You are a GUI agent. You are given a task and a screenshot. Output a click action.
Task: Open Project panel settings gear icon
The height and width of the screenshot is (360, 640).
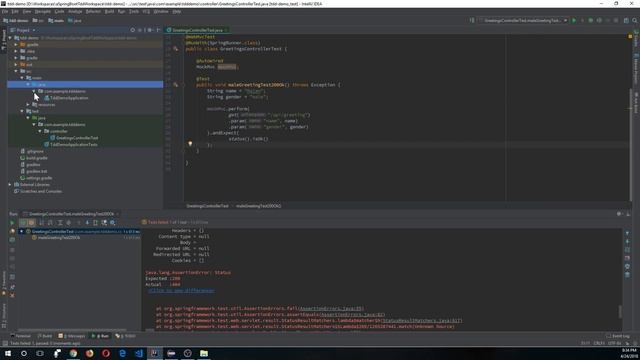[149, 30]
